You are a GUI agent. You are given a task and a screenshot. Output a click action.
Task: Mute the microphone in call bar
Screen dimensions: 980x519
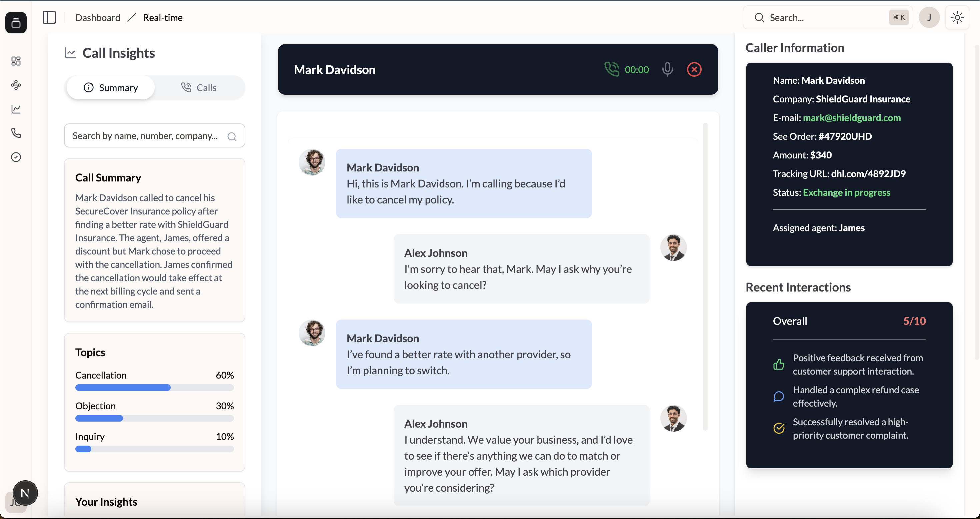[667, 69]
